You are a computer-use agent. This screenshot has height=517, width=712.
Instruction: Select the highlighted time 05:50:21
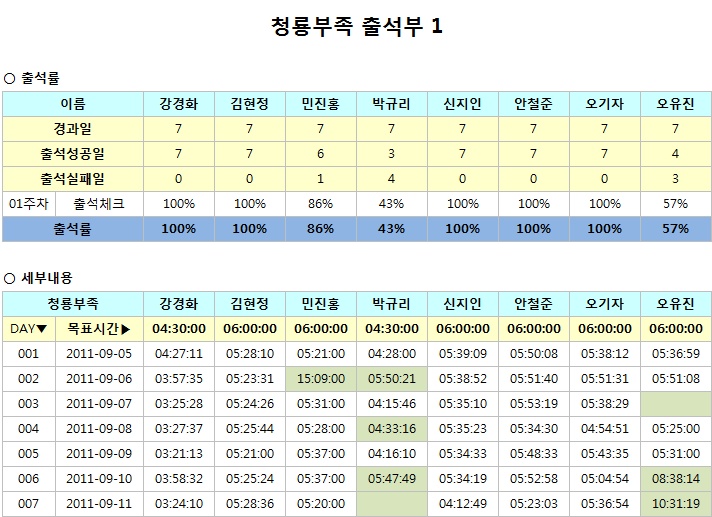[x=391, y=379]
